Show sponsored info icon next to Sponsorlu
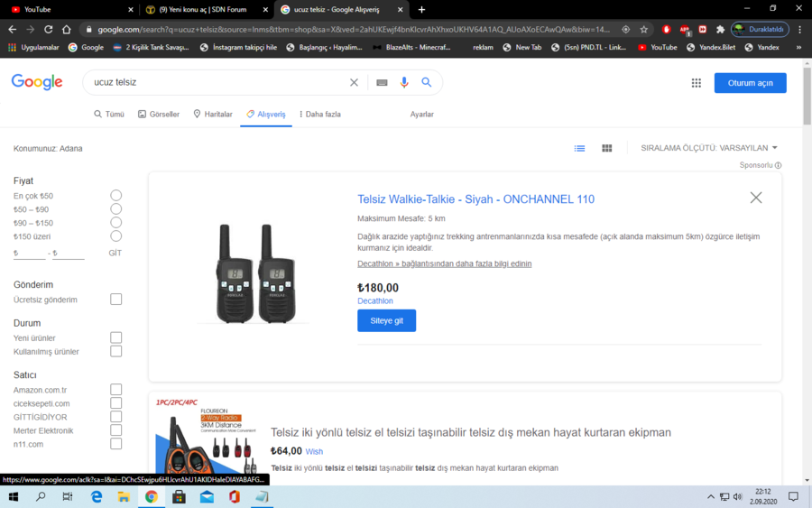 (x=778, y=165)
